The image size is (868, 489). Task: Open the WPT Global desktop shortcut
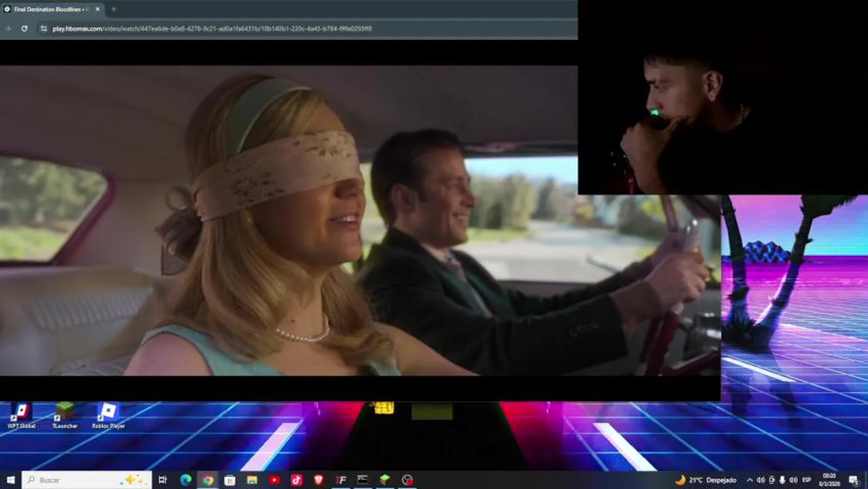coord(21,415)
